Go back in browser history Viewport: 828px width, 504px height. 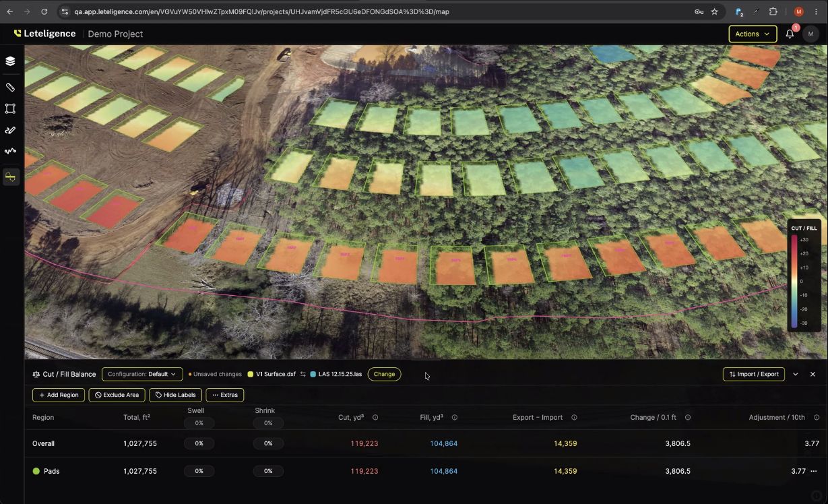[9, 11]
